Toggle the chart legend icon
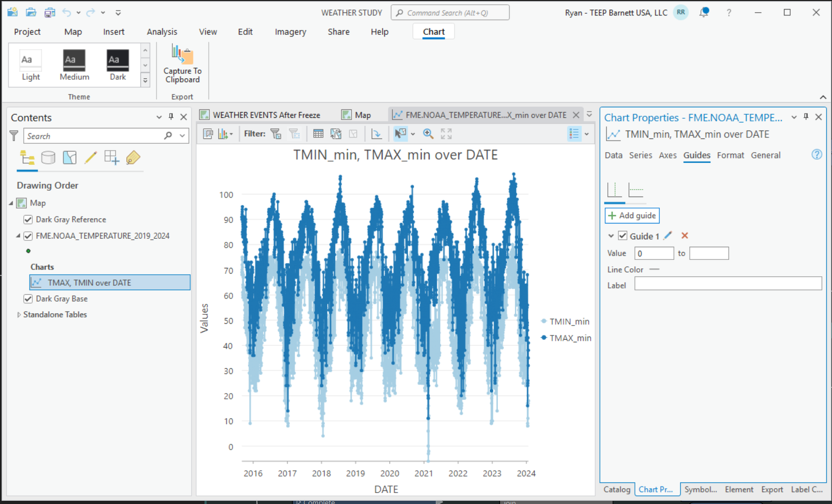832x504 pixels. (x=574, y=134)
